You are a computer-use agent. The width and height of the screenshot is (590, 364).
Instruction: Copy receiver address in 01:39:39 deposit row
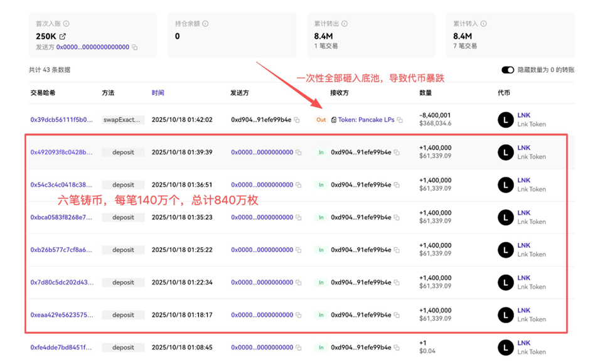tap(397, 153)
